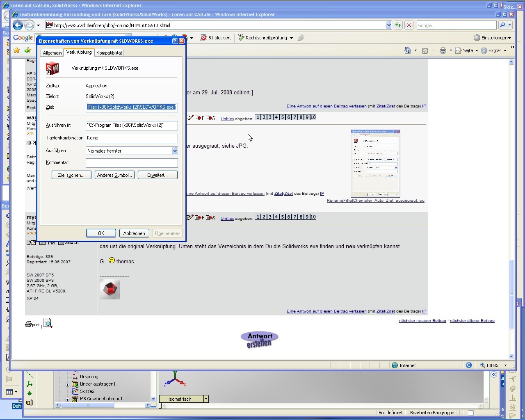
Task: Rate post 7 unities in second post
Action: tap(295, 217)
